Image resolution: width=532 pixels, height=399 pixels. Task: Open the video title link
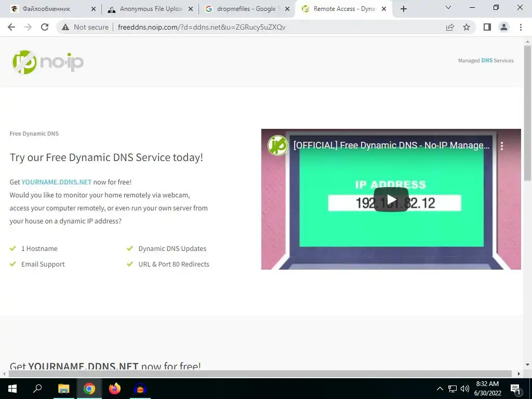point(391,145)
